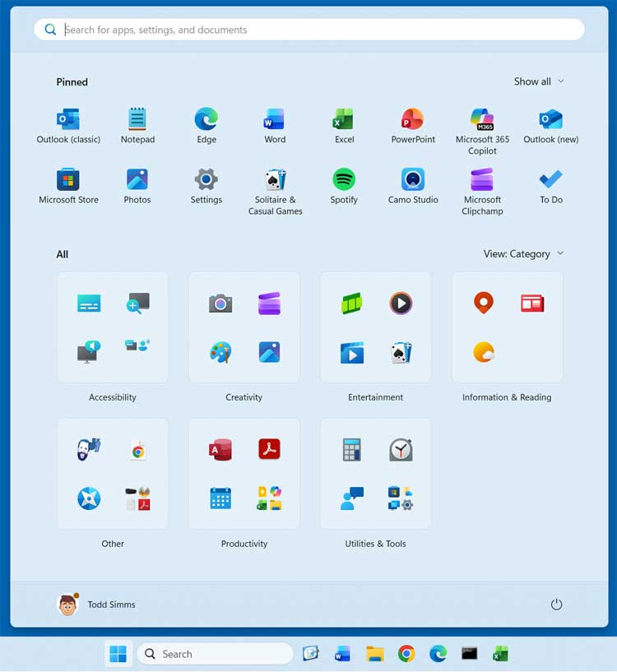The height and width of the screenshot is (672, 617).
Task: Open Chrome file icon in Other category
Action: click(137, 451)
